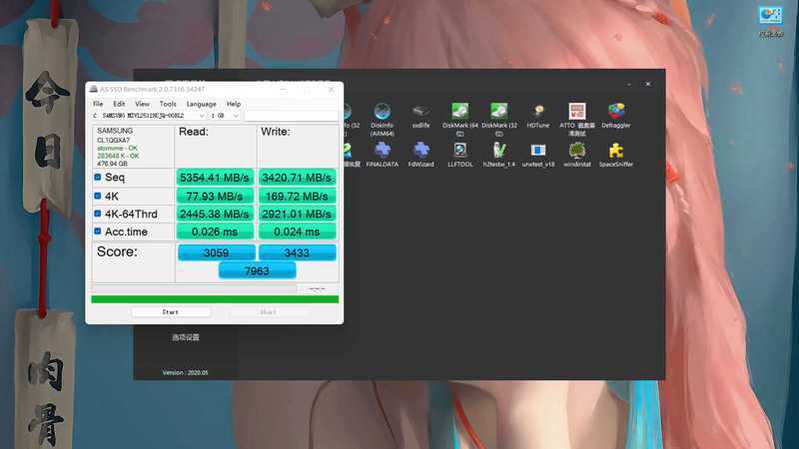Toggle the Seq test checkbox
Screen dimensions: 799x449
coord(97,177)
